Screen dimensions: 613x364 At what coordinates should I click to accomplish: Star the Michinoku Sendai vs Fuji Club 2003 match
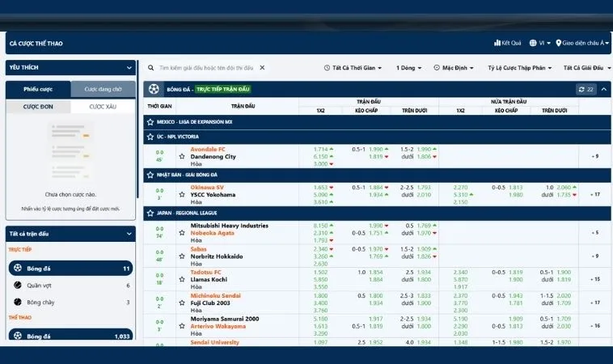[x=182, y=303]
